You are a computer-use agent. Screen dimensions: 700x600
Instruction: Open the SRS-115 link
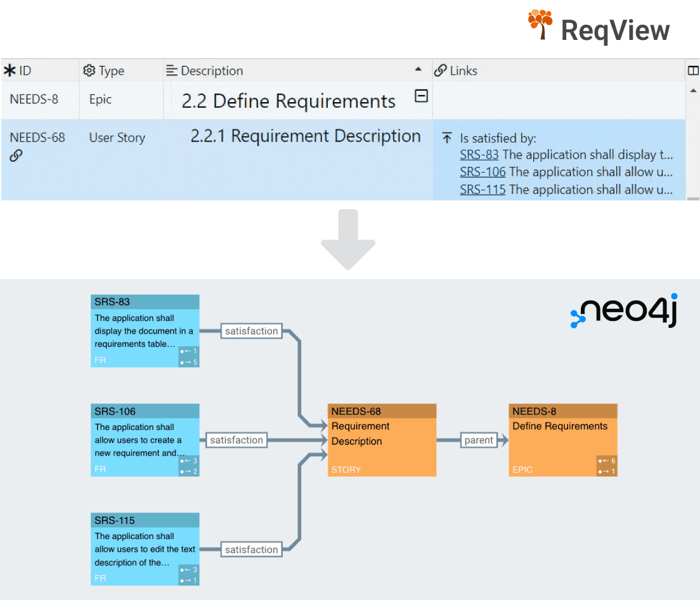(483, 190)
